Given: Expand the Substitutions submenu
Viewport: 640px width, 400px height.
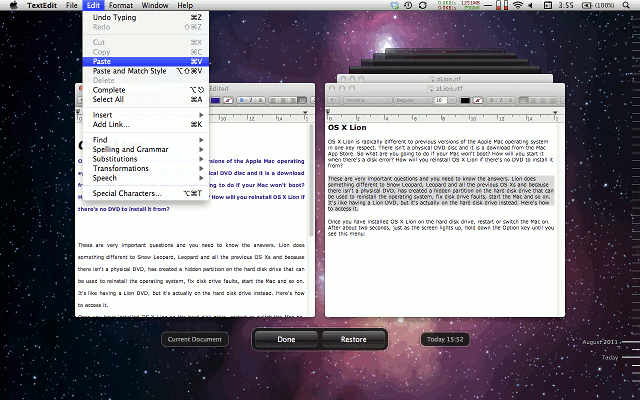Looking at the screenshot, I should pyautogui.click(x=146, y=159).
